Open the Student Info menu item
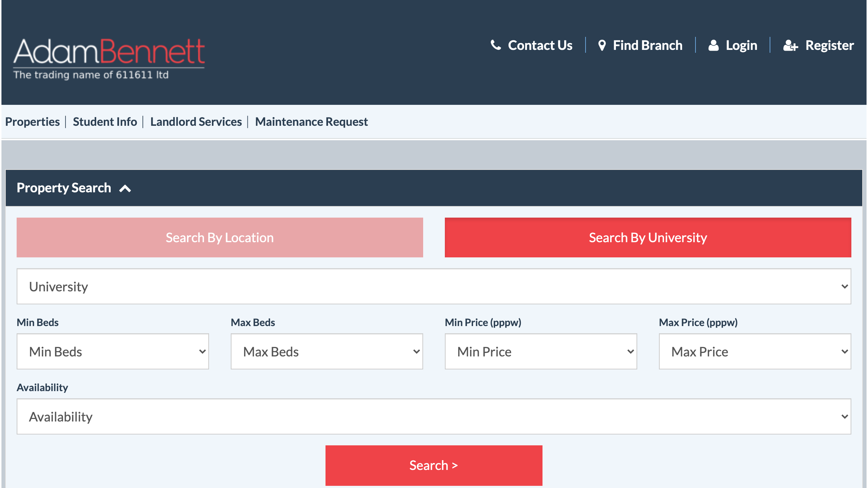Screen dimensions: 868x488 point(105,122)
